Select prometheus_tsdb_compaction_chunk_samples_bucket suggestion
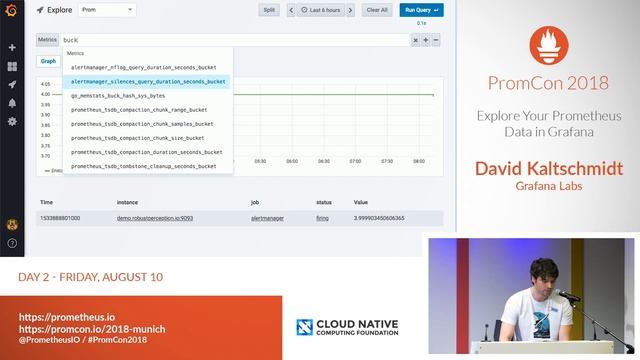640x360 pixels. click(148, 124)
